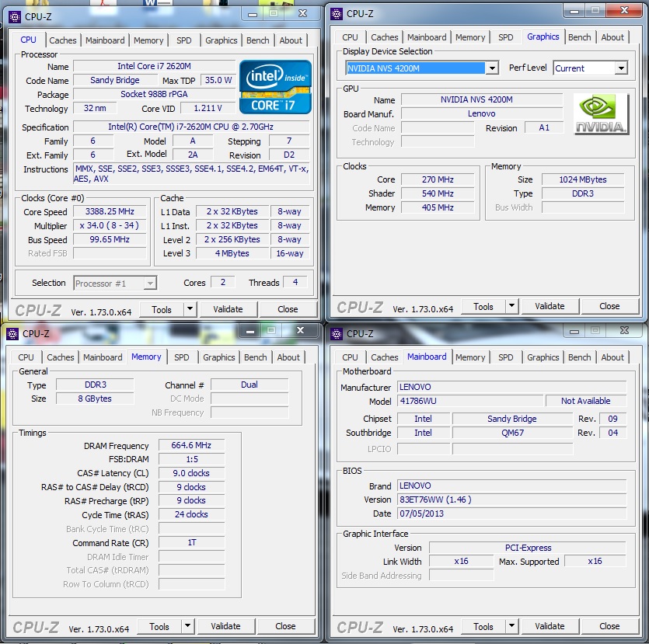Expand the Tools arrow in the Memory window
Screen dimensions: 649x644
click(x=187, y=626)
